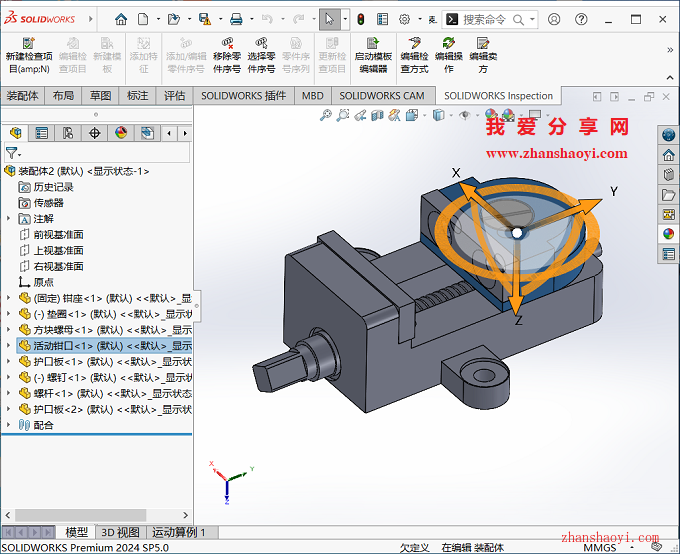The width and height of the screenshot is (680, 554).
Task: Open file icon in top toolbar
Action: (x=174, y=19)
